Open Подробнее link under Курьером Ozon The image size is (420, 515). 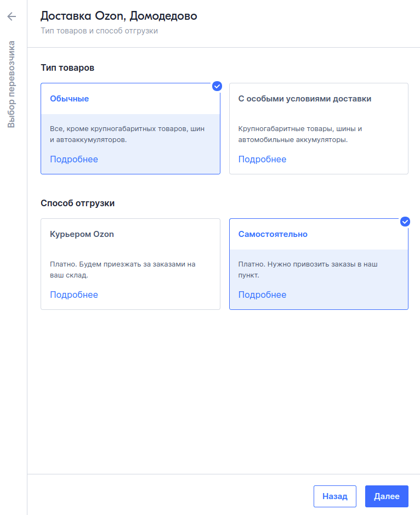click(x=74, y=295)
